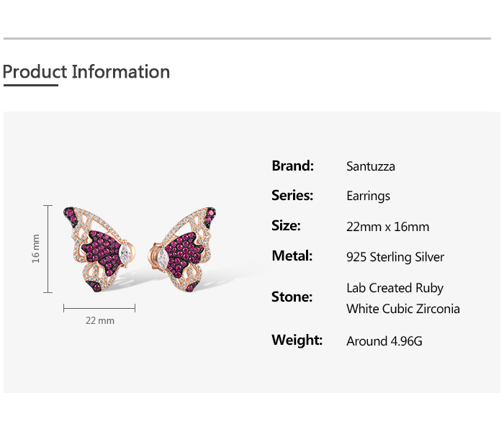Click the 925 Sterling Silver text
The width and height of the screenshot is (504, 429).
click(x=395, y=257)
